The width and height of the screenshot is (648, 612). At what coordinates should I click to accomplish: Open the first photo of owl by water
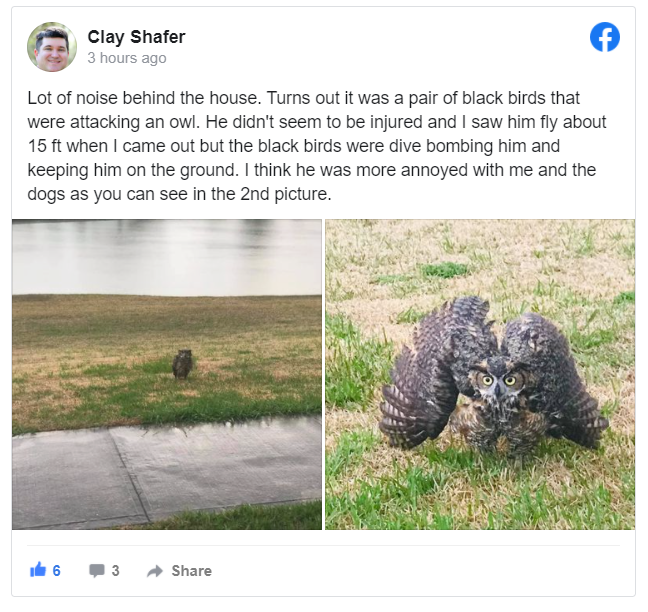(167, 374)
